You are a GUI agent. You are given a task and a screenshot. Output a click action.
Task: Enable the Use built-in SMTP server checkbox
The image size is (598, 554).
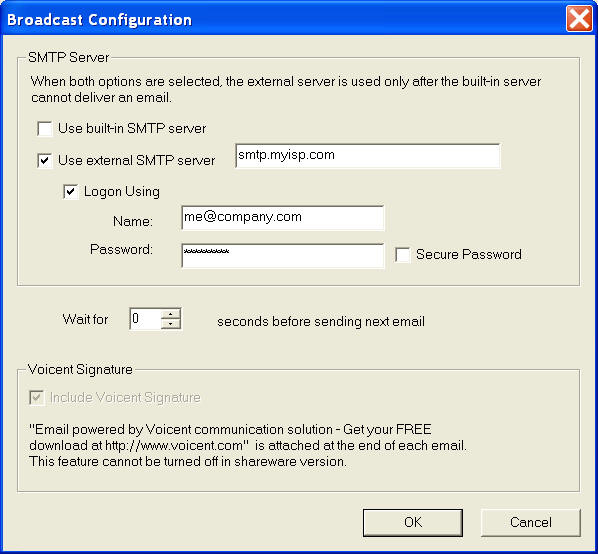pyautogui.click(x=45, y=128)
